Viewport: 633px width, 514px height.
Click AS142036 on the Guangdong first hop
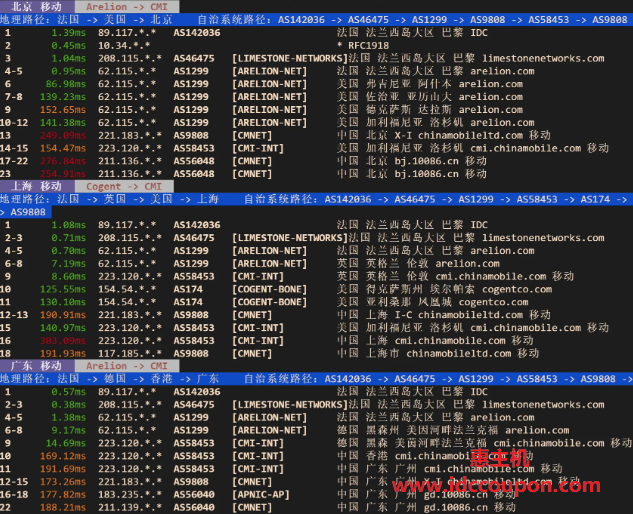click(x=197, y=392)
